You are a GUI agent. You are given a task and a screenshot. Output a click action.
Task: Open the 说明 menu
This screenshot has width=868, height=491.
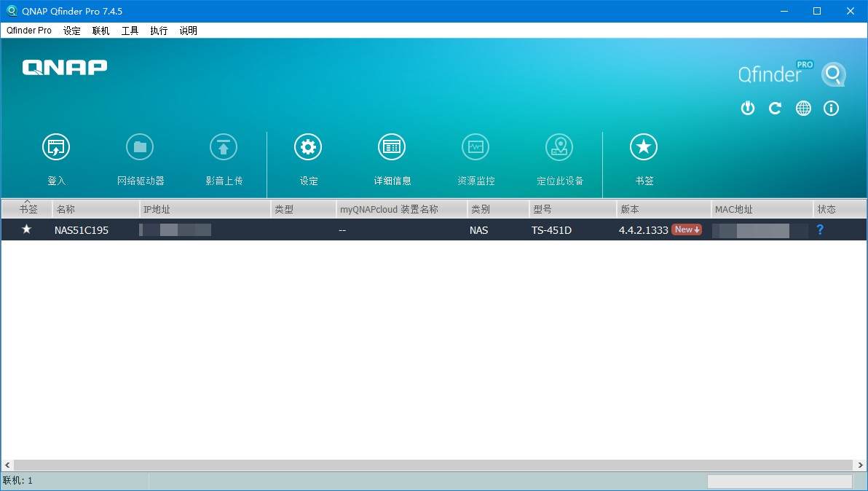[188, 31]
